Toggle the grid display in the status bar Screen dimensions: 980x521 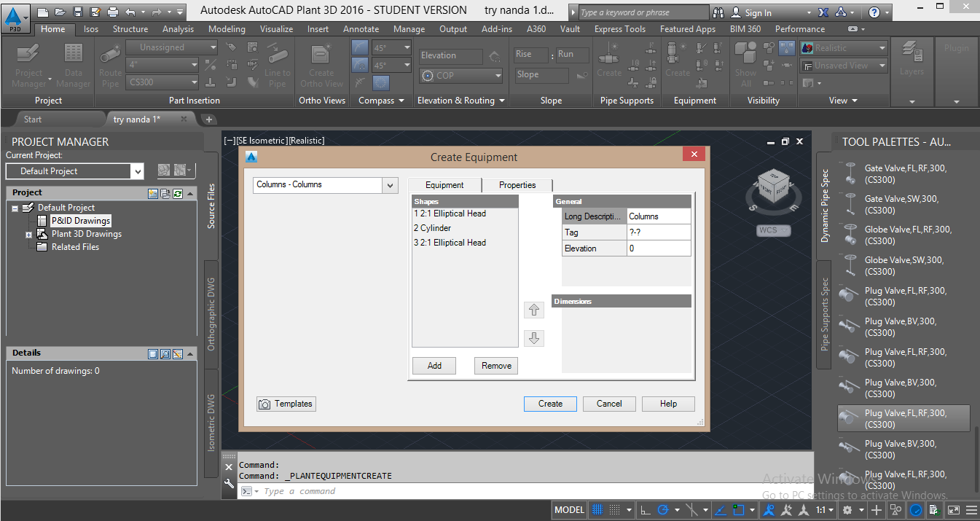coord(596,509)
